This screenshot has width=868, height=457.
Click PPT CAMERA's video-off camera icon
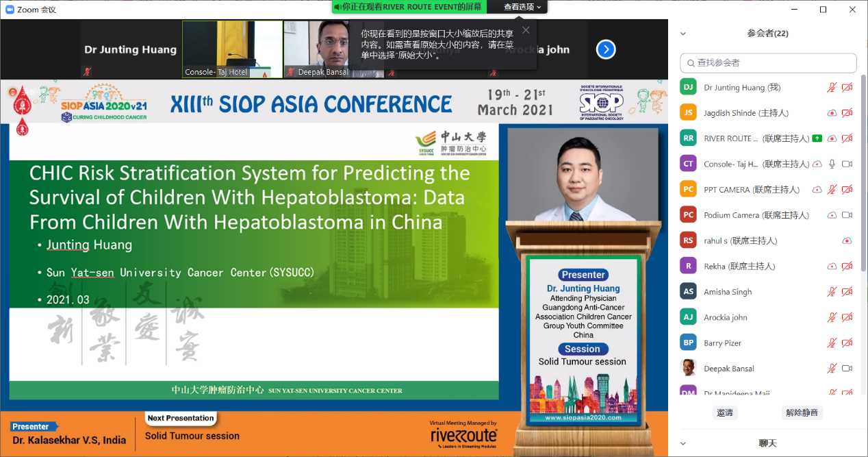click(847, 190)
